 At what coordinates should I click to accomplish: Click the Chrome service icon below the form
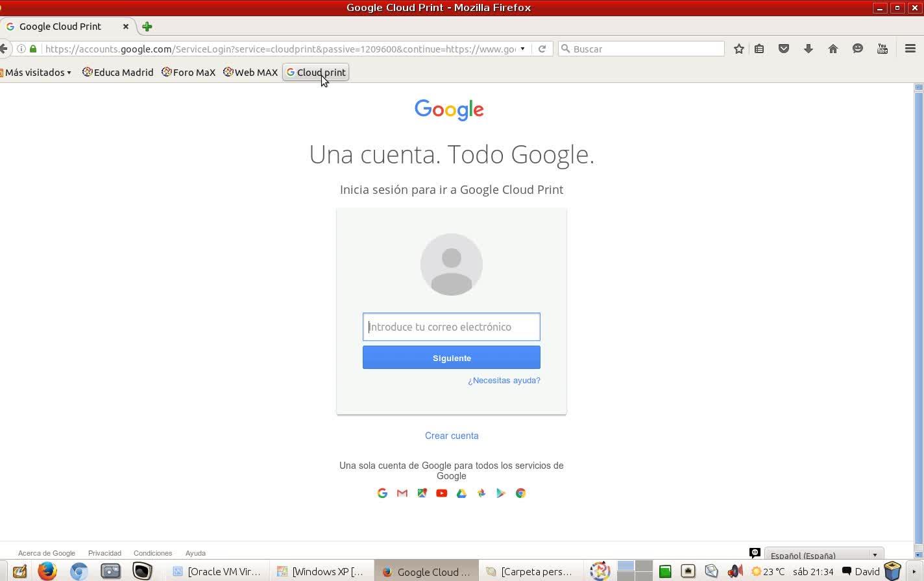point(520,493)
